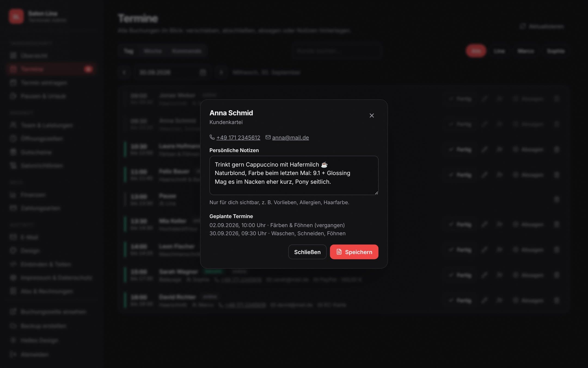Click the 'Geplante Termine' heading
The height and width of the screenshot is (368, 588).
tap(231, 216)
